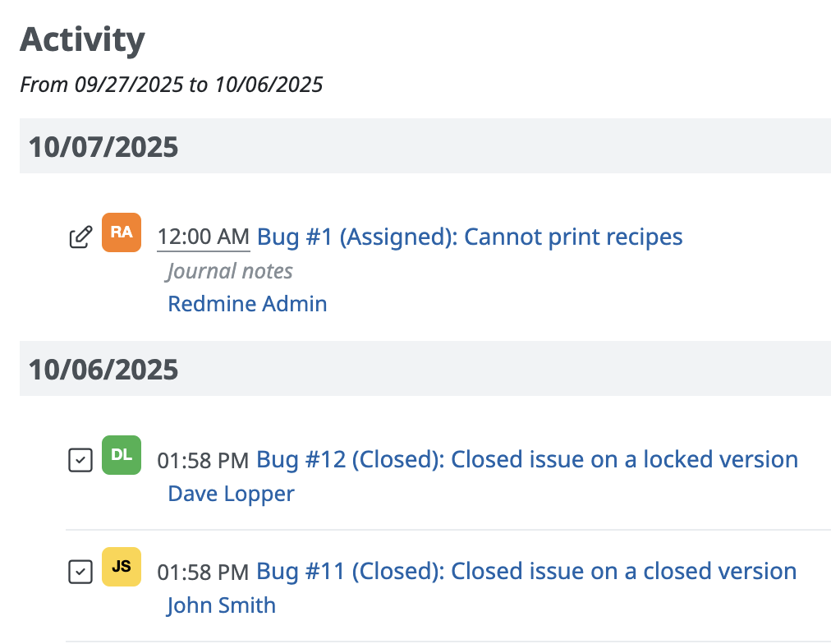831x644 pixels.
Task: Open Bug #1 Cannot print recipes
Action: point(470,237)
